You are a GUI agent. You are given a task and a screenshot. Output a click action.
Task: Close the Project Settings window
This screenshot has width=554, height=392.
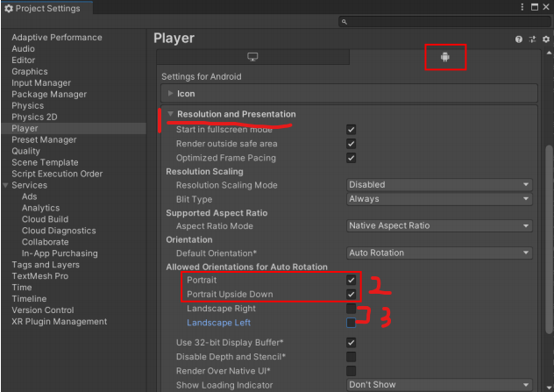(x=546, y=7)
